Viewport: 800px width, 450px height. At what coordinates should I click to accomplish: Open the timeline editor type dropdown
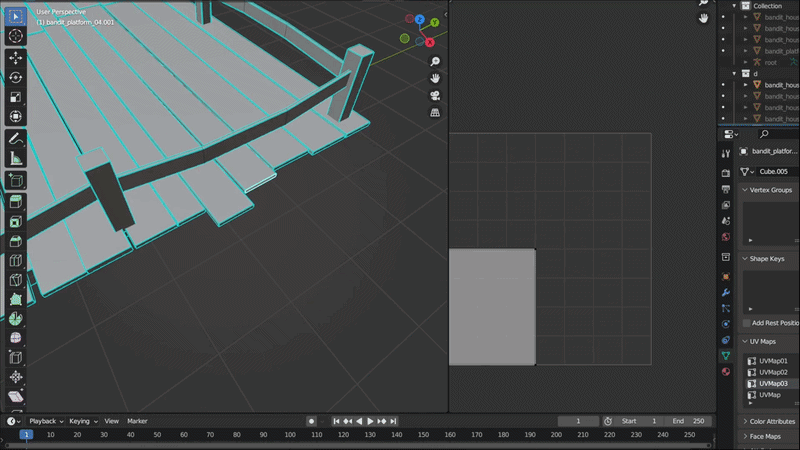pos(14,421)
